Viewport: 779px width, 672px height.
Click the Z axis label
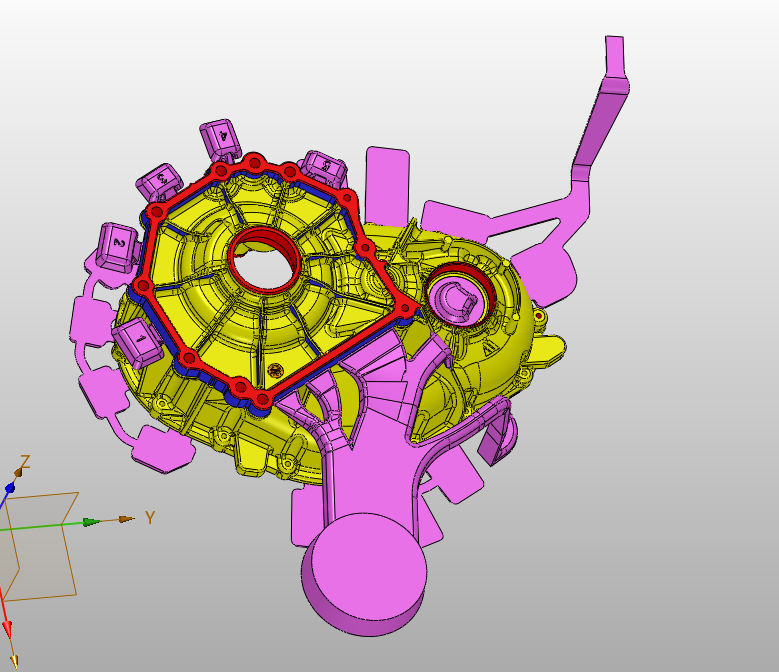(25, 461)
